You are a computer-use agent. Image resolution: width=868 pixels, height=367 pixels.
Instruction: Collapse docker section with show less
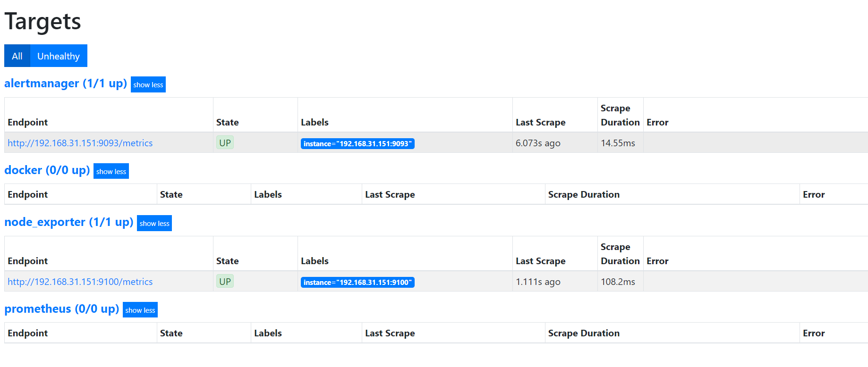point(111,171)
